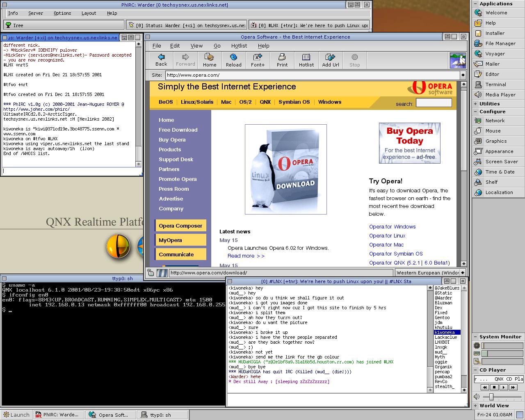Open the Go menu in Opera
Image resolution: width=525 pixels, height=420 pixels.
[217, 46]
